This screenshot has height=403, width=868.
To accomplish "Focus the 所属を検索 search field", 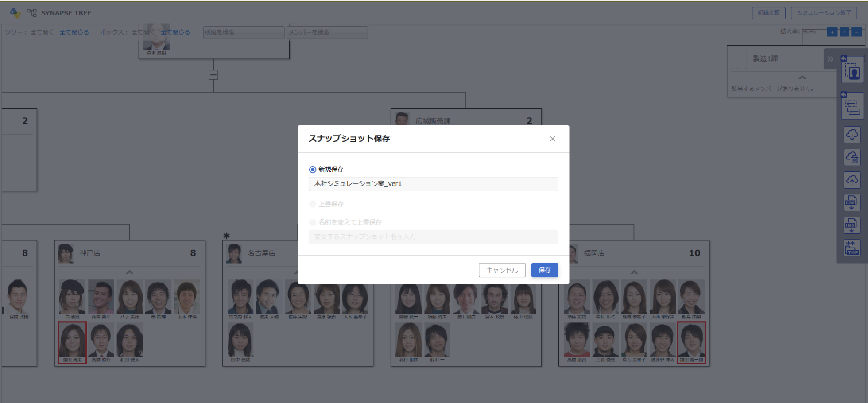I will tap(244, 32).
